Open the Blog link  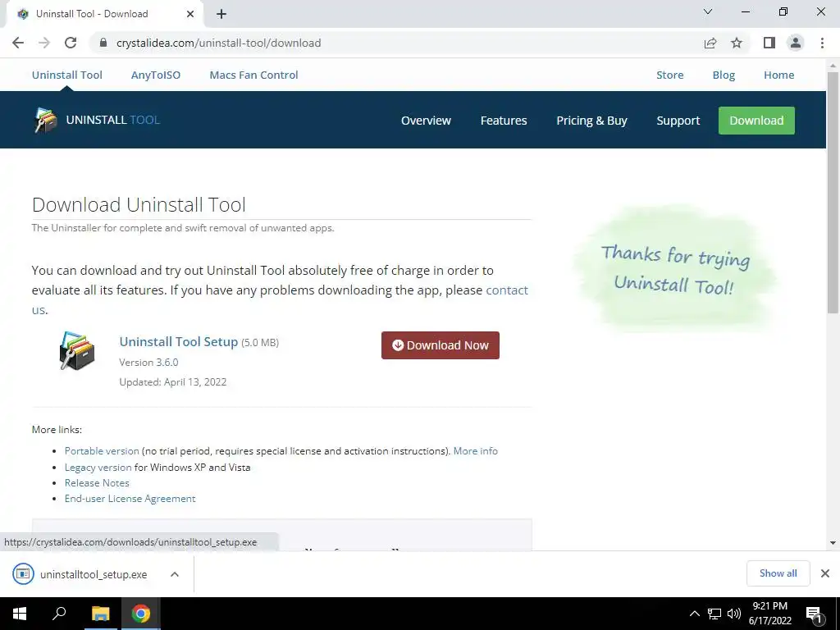(x=724, y=75)
